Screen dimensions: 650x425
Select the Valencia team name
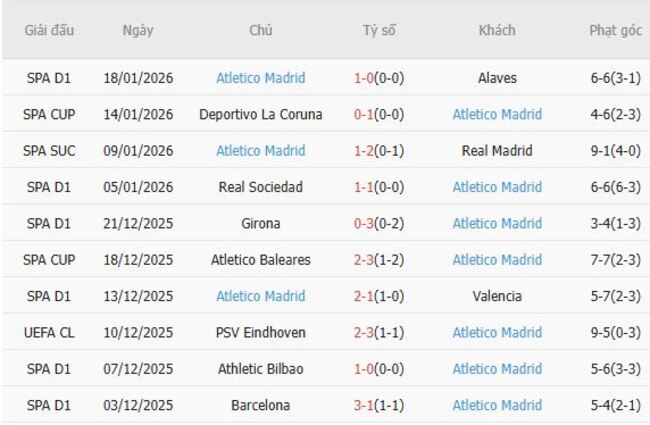[x=497, y=296]
